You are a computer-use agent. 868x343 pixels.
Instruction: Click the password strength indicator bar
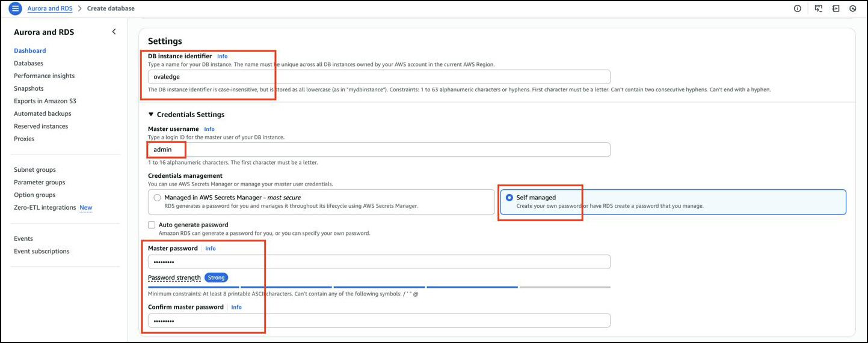click(x=379, y=287)
